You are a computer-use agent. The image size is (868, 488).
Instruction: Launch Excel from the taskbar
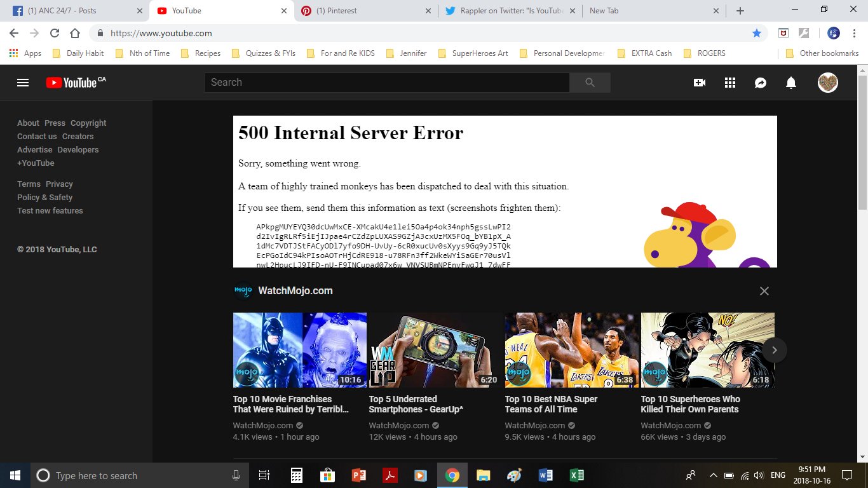pyautogui.click(x=576, y=475)
